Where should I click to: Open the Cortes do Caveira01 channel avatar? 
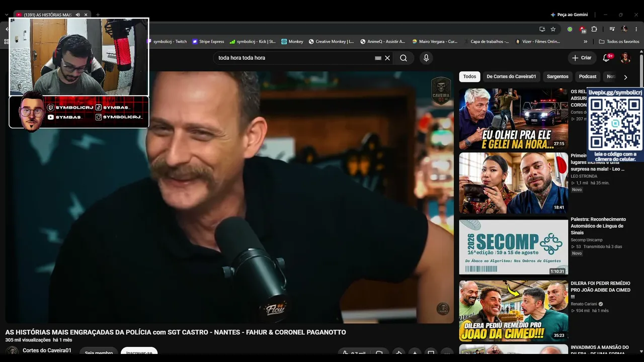tap(12, 351)
